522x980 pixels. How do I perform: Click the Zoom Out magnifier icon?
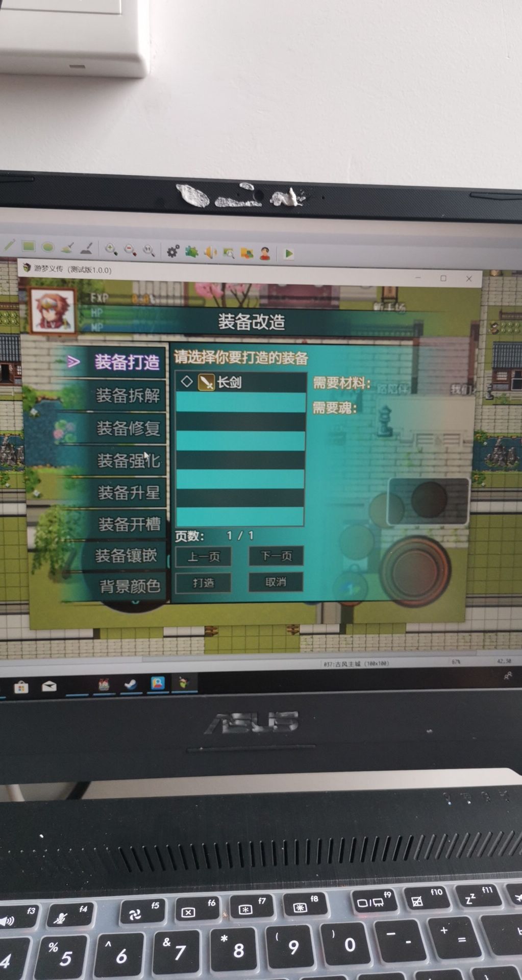(x=130, y=250)
